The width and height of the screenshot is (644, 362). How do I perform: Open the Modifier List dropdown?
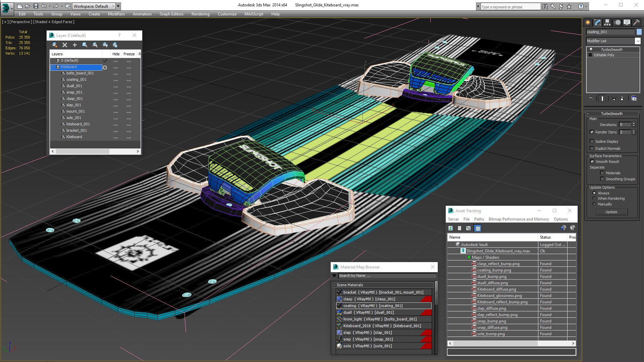pyautogui.click(x=638, y=41)
